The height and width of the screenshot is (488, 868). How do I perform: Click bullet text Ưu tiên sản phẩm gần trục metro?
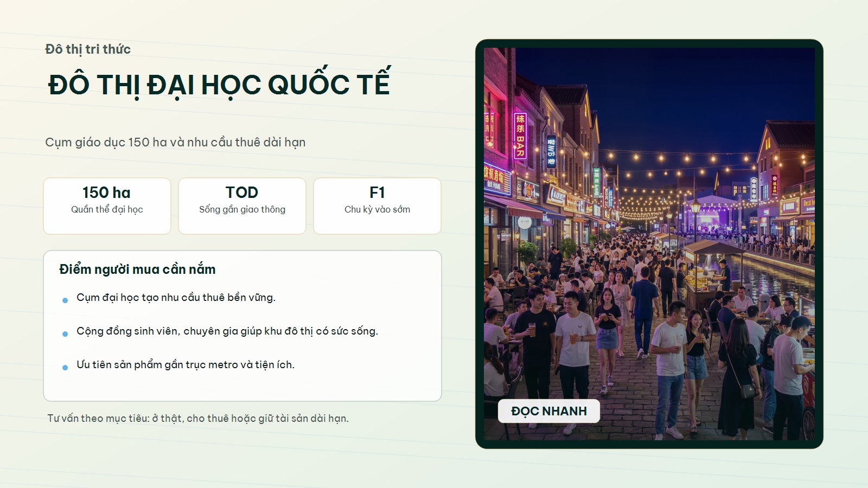tap(186, 364)
